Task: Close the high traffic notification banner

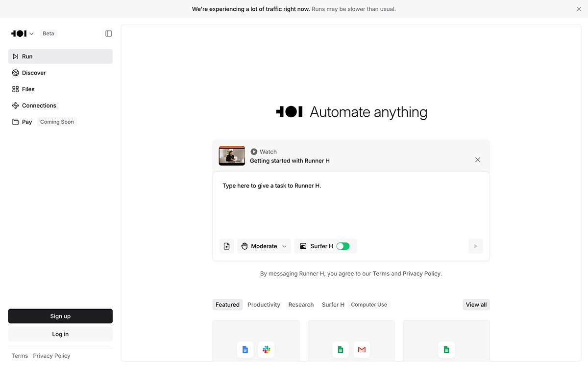Action: (x=579, y=9)
